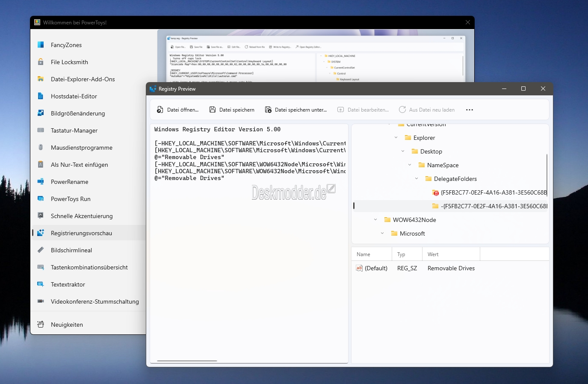Click Datei speichern unter... label
The image size is (588, 384).
pyautogui.click(x=301, y=110)
